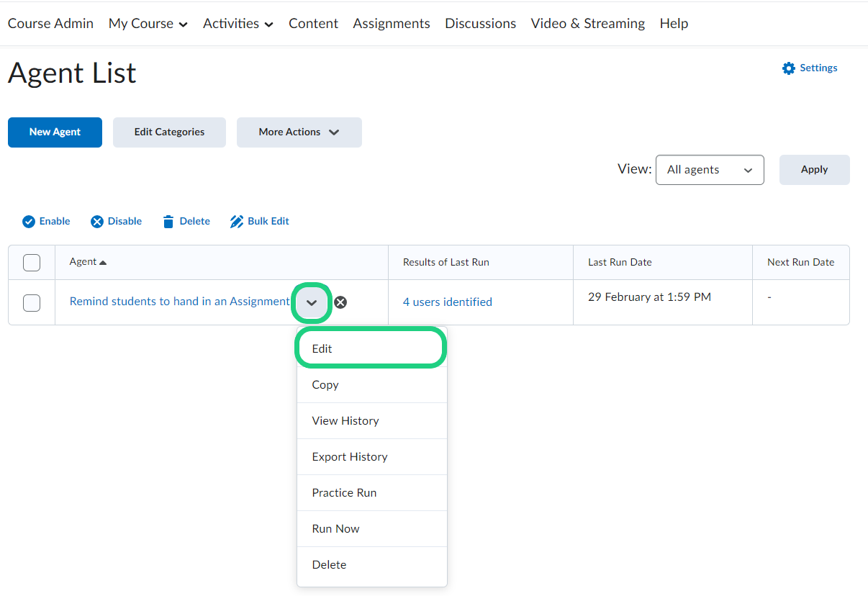Click the Edit Categories button
868x596 pixels.
click(x=169, y=132)
